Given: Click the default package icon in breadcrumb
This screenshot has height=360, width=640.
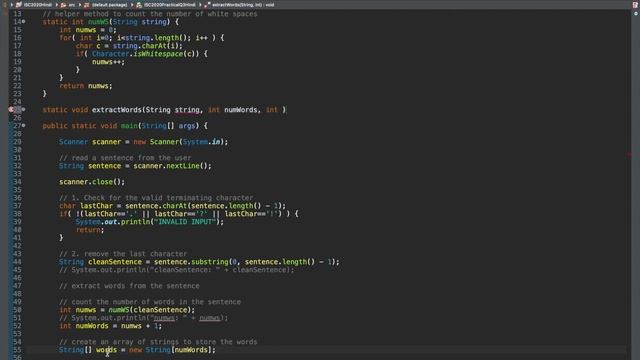Looking at the screenshot, I should pos(87,5).
